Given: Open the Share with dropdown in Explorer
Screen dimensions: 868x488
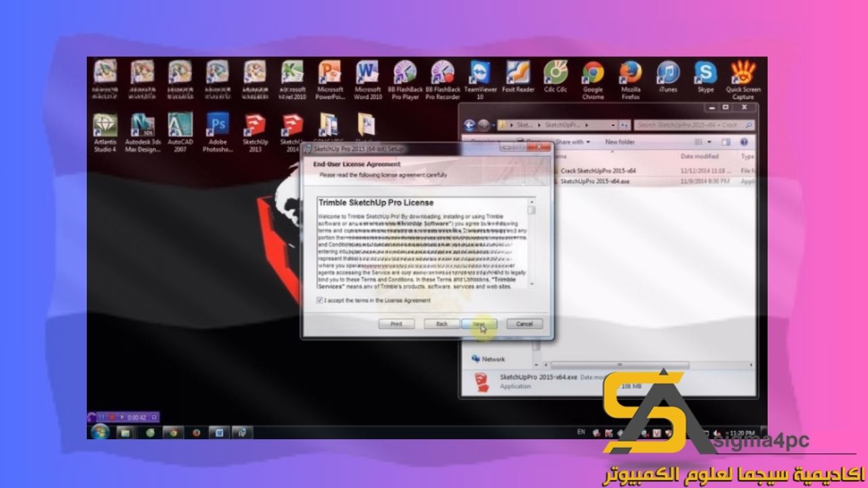Looking at the screenshot, I should click(x=573, y=142).
